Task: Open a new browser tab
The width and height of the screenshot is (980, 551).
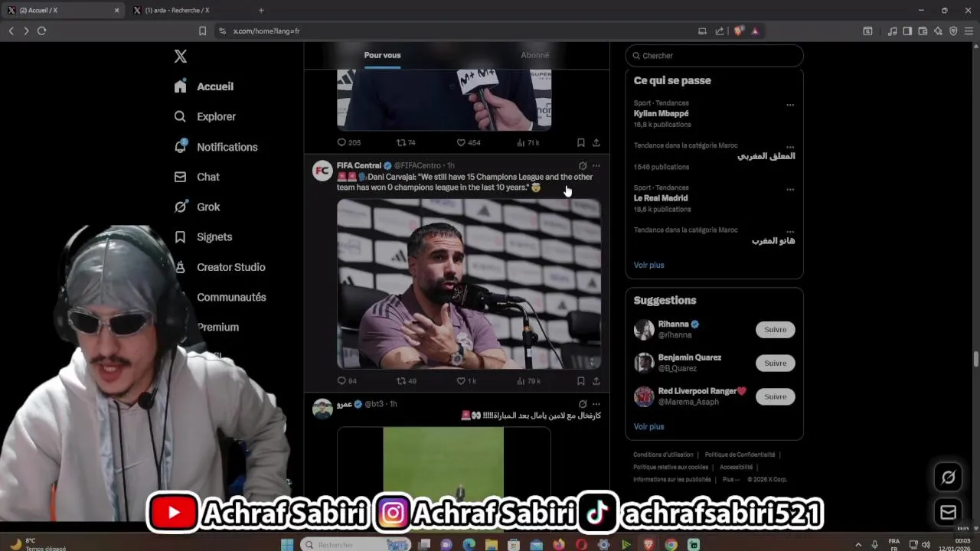Action: point(261,10)
